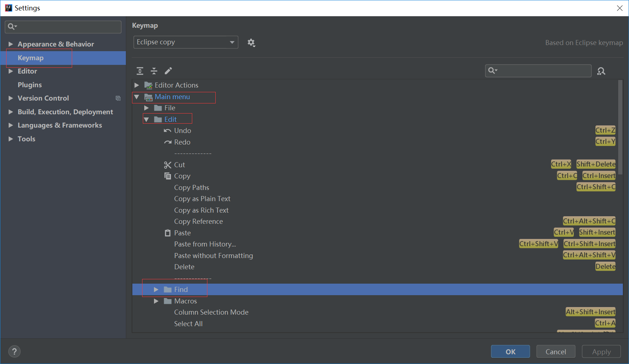
Task: Click the Expand All icon in keymap toolbar
Action: pyautogui.click(x=140, y=71)
